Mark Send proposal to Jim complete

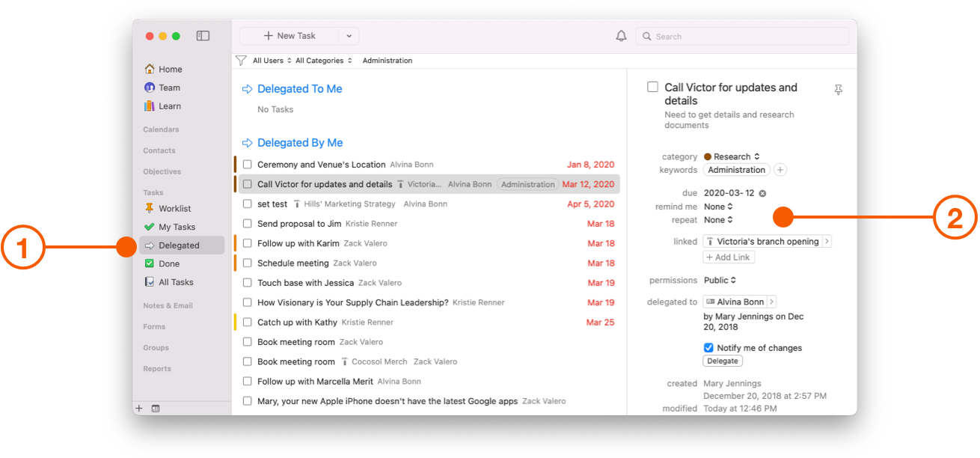[247, 223]
